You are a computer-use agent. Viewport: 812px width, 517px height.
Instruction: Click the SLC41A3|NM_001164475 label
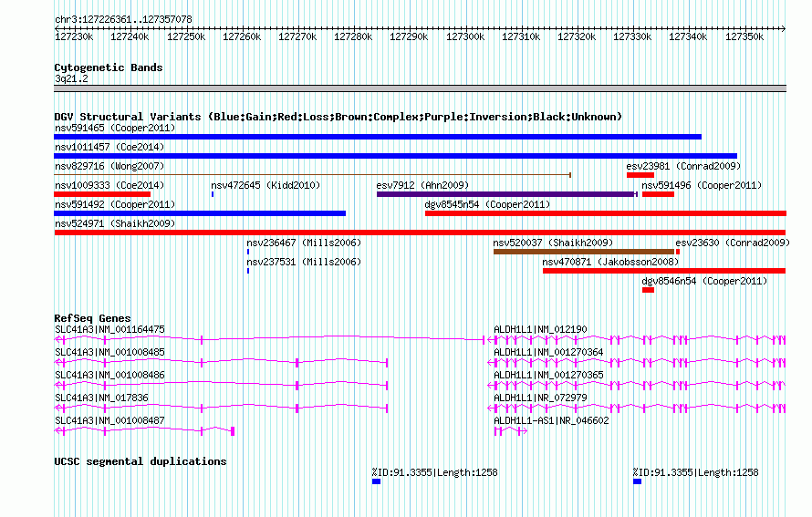(109, 330)
